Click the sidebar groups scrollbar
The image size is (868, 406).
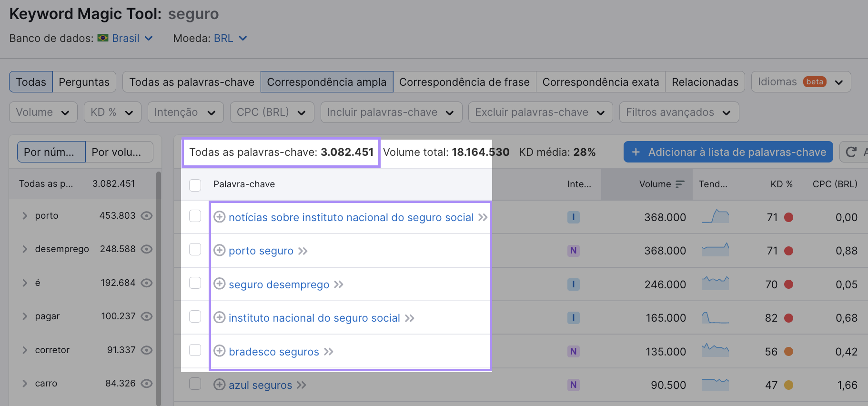click(159, 288)
